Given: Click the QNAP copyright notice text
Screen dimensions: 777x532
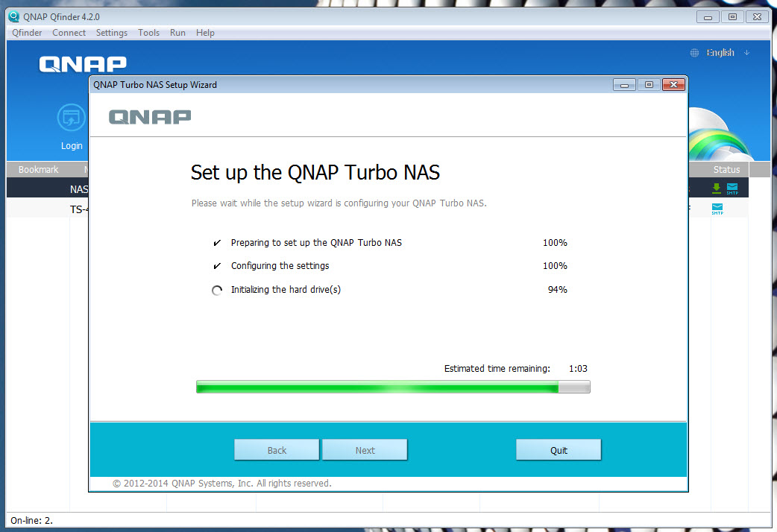Looking at the screenshot, I should tap(222, 483).
